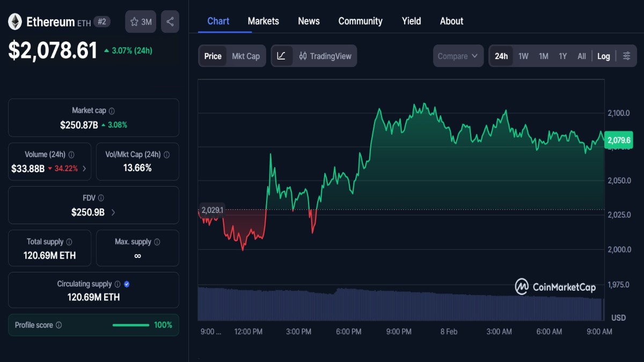Expand FDV details chevron
This screenshot has width=644, height=362.
click(113, 212)
